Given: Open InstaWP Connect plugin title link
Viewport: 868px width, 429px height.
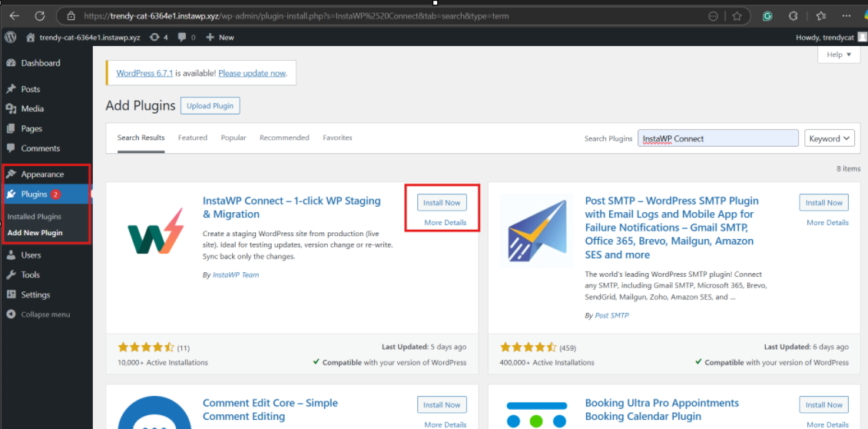Looking at the screenshot, I should (292, 208).
